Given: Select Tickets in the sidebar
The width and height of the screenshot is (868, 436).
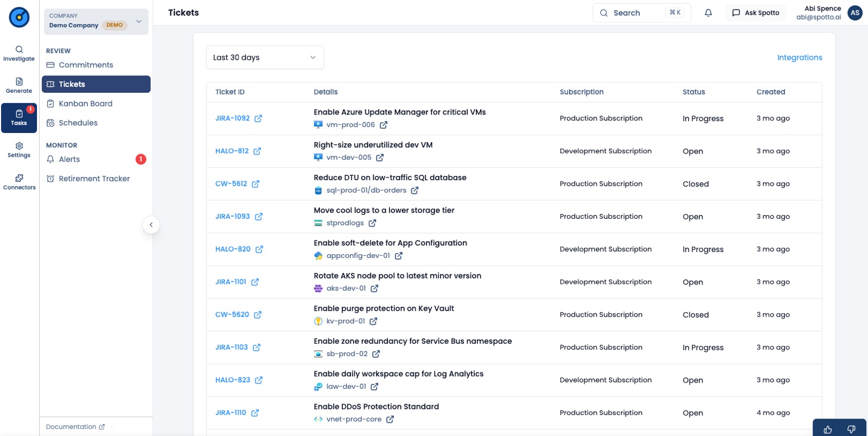Looking at the screenshot, I should tap(96, 84).
